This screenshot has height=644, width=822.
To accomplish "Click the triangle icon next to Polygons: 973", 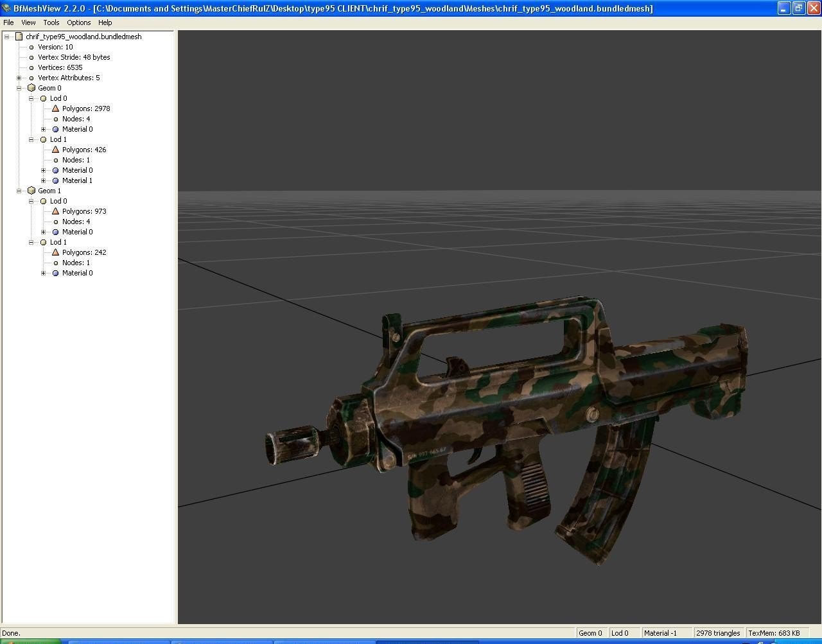I will coord(56,211).
